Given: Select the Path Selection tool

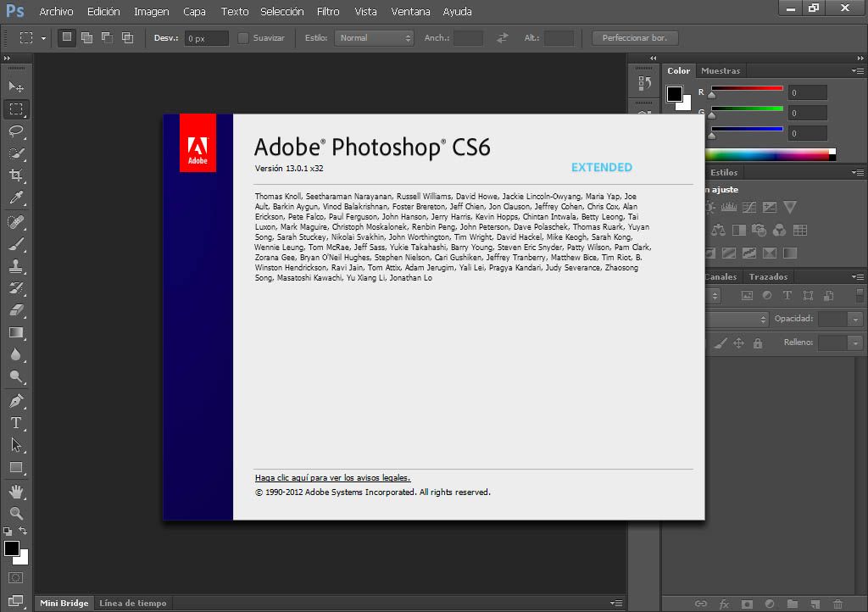Looking at the screenshot, I should click(x=16, y=445).
